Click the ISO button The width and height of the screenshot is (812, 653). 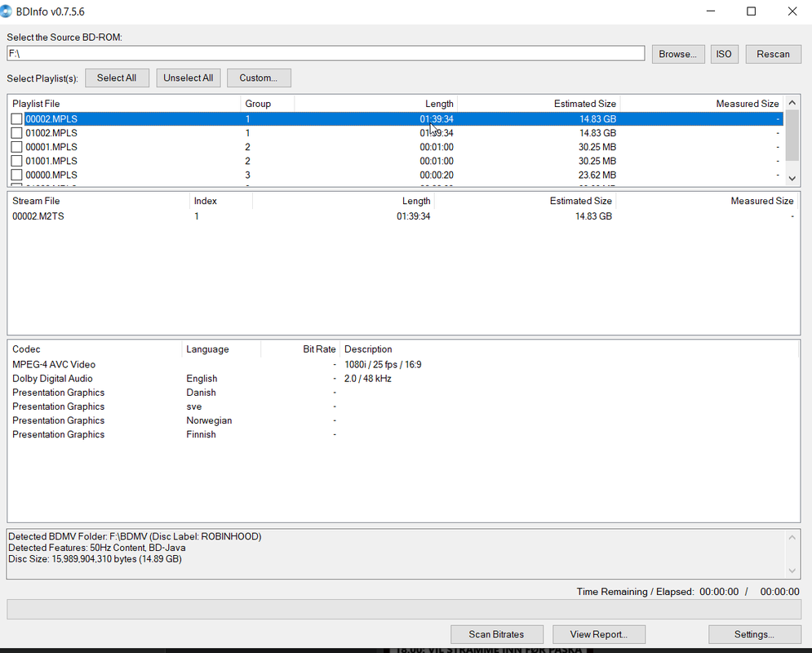click(723, 54)
